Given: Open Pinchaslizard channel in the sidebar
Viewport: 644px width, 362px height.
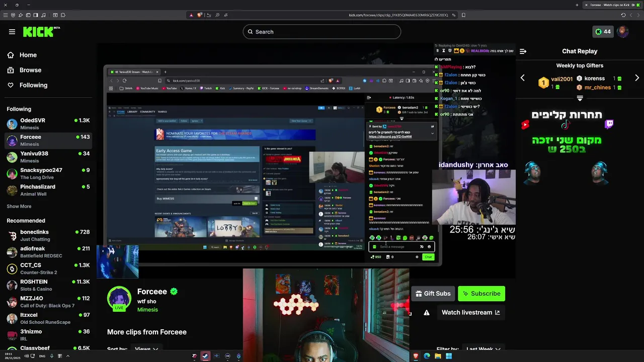Looking at the screenshot, I should (x=48, y=190).
